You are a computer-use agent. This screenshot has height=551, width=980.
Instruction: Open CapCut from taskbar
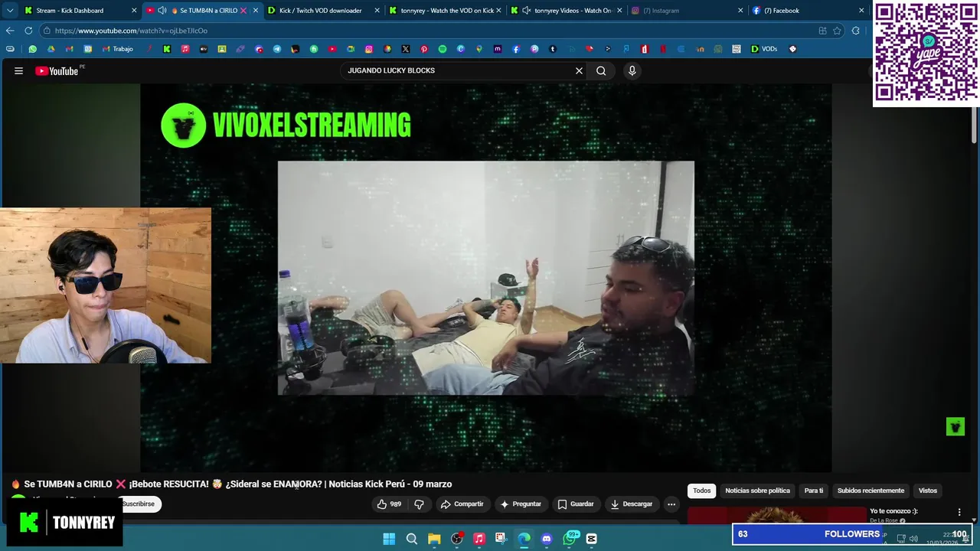click(x=592, y=539)
